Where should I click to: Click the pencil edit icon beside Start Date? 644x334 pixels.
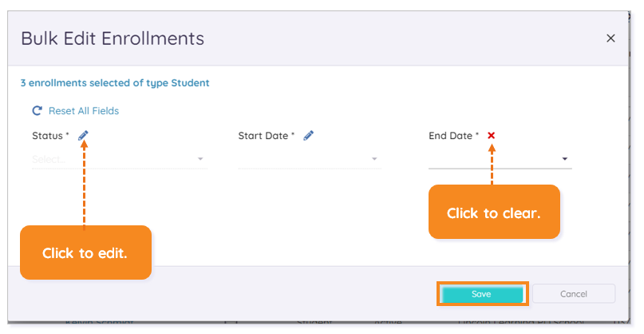click(309, 135)
